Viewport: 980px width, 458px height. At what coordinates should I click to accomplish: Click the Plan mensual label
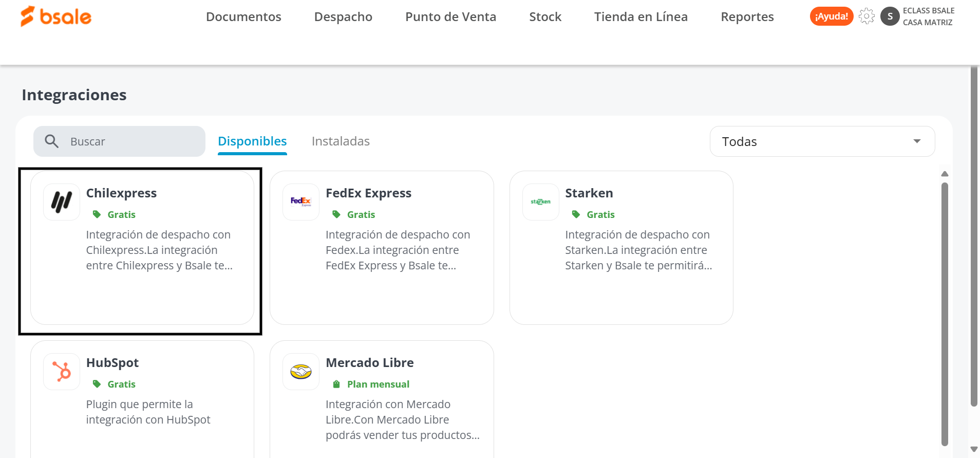378,384
